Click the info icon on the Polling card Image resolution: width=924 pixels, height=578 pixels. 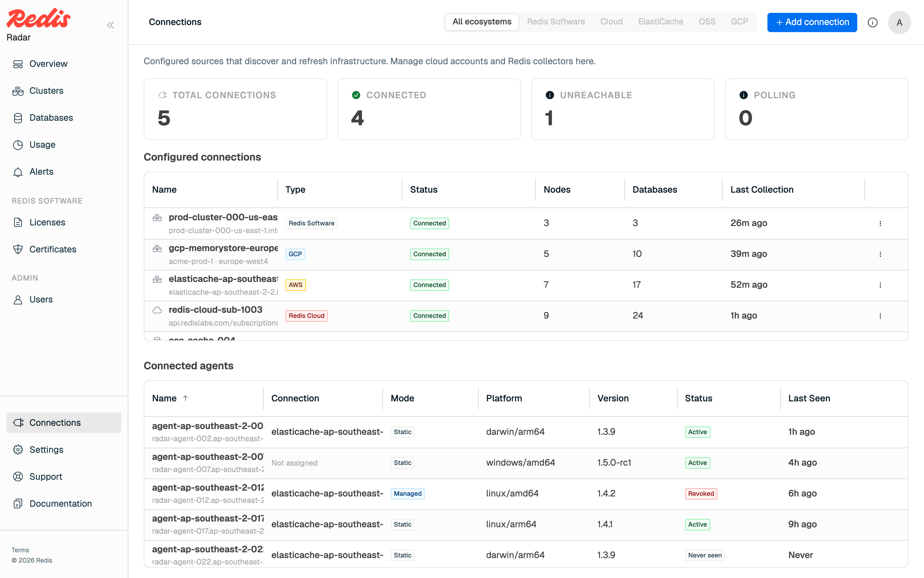(743, 95)
